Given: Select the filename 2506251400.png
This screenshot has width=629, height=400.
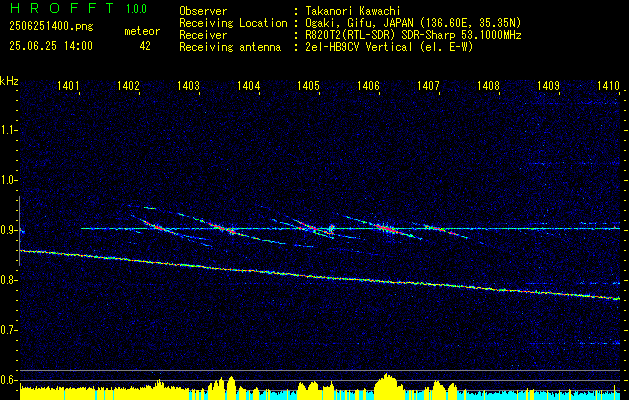Looking at the screenshot, I should 51,27.
